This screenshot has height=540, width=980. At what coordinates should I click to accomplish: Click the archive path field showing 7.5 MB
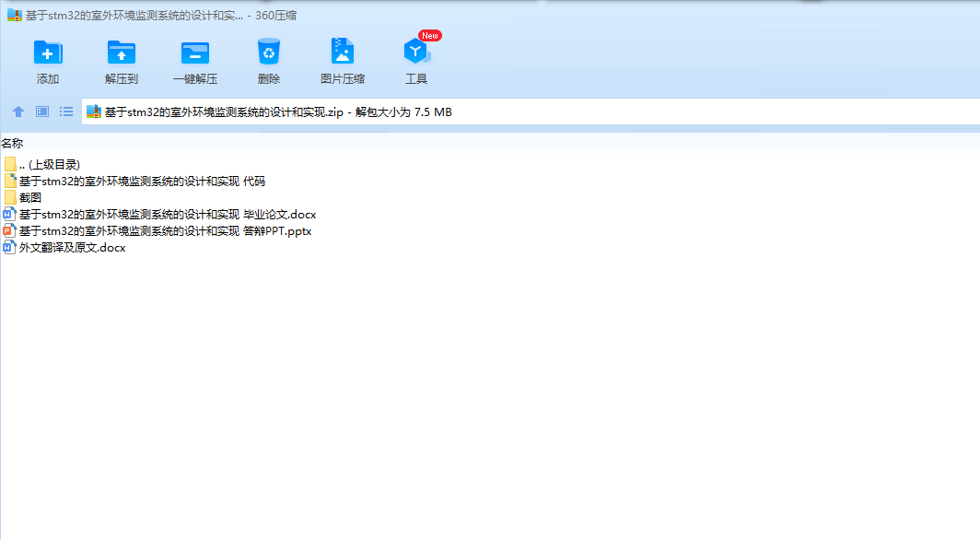click(x=531, y=112)
